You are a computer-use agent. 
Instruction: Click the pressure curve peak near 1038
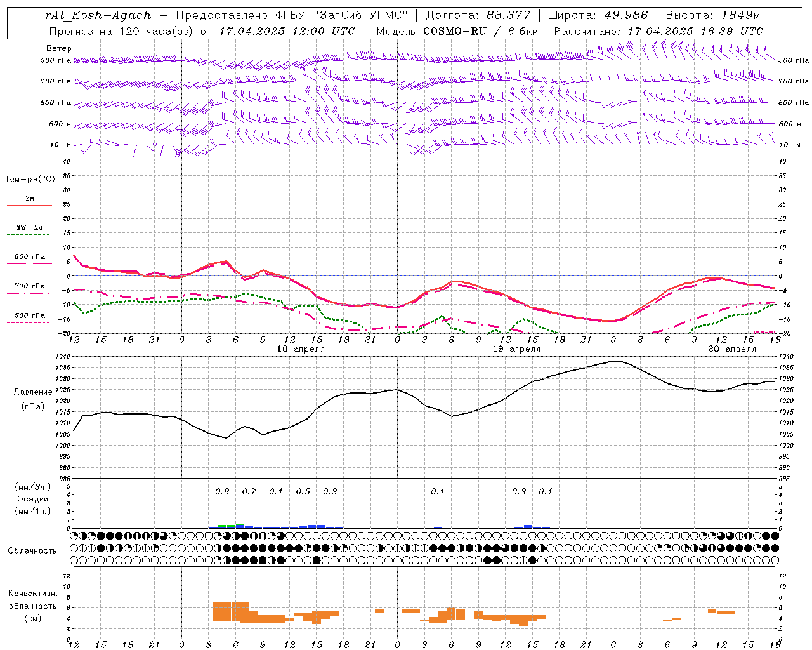point(613,361)
